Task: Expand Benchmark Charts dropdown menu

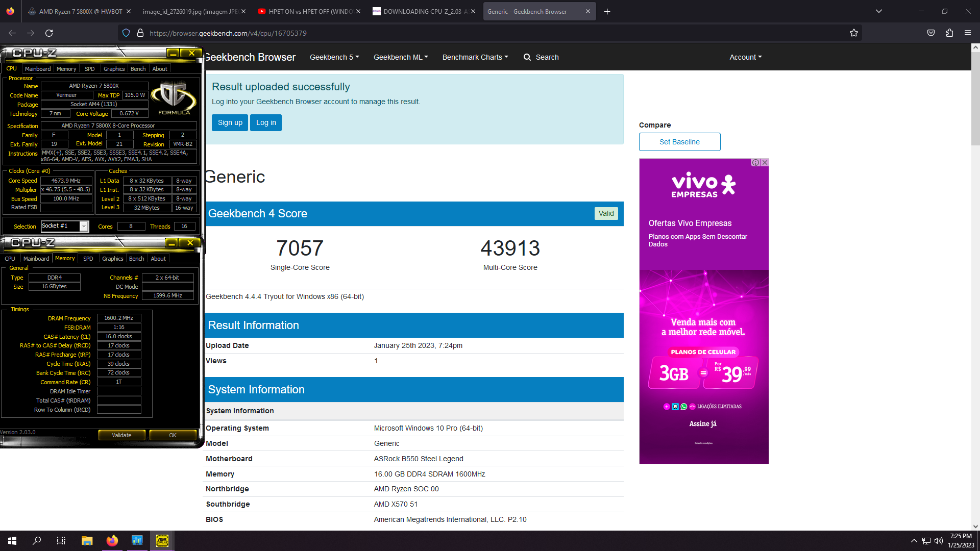Action: pyautogui.click(x=475, y=57)
